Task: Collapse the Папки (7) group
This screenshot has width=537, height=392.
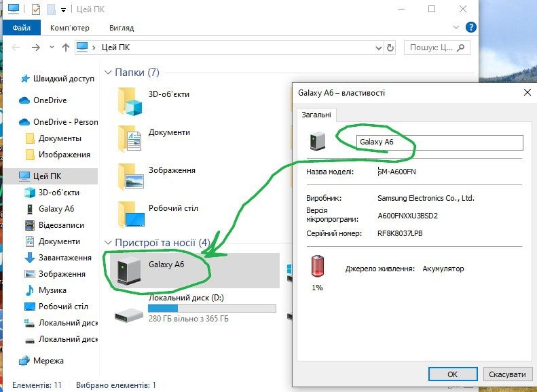Action: (x=108, y=73)
